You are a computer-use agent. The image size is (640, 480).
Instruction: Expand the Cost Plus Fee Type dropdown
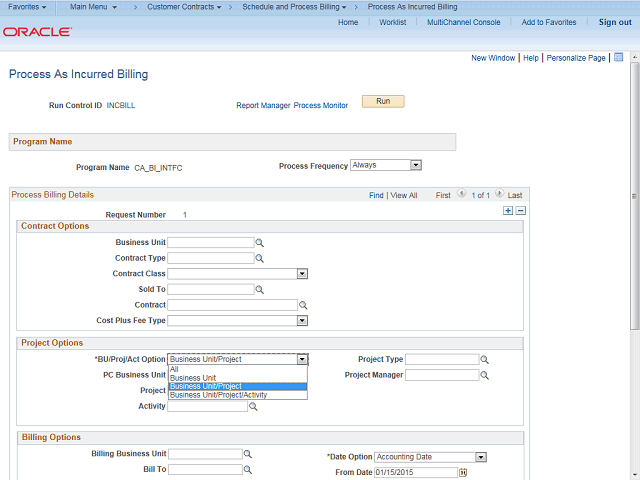point(301,321)
